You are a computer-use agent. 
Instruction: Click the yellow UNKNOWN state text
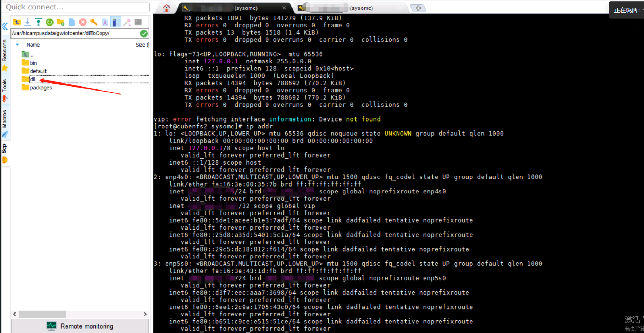point(398,133)
